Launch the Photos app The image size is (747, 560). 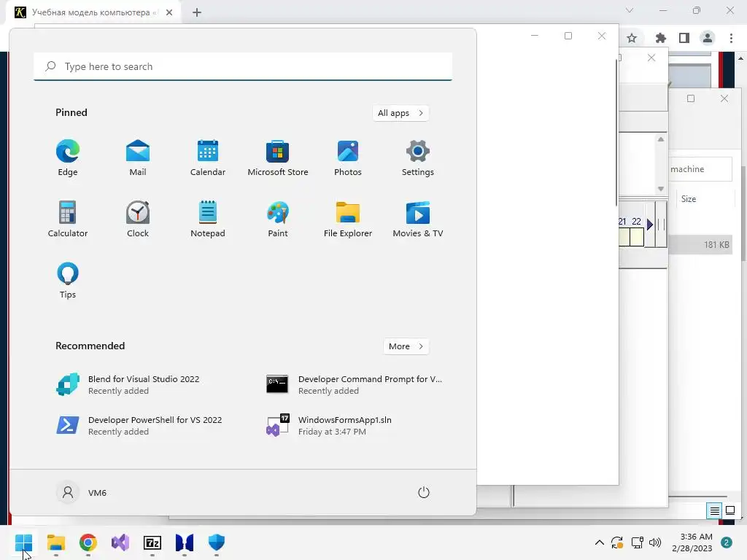(348, 158)
